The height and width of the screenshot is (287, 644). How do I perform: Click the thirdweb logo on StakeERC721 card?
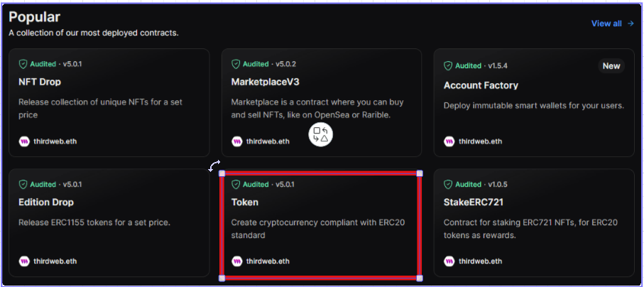coord(449,261)
